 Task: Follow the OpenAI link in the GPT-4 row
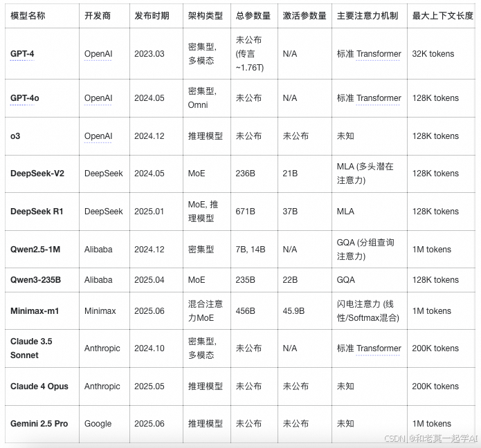pyautogui.click(x=98, y=54)
